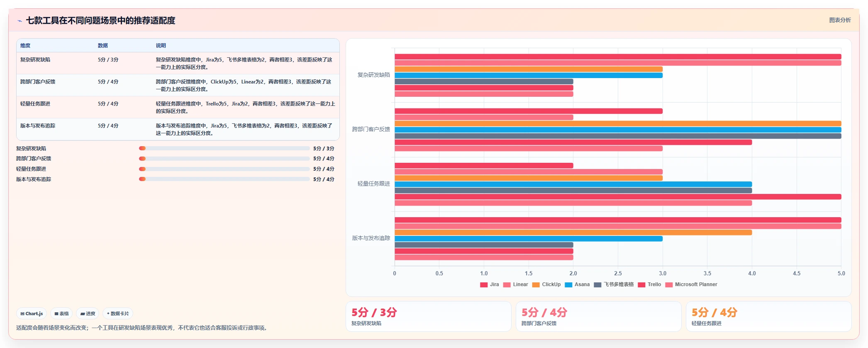
Task: Click the x-axis tick label 0
Action: pyautogui.click(x=395, y=274)
